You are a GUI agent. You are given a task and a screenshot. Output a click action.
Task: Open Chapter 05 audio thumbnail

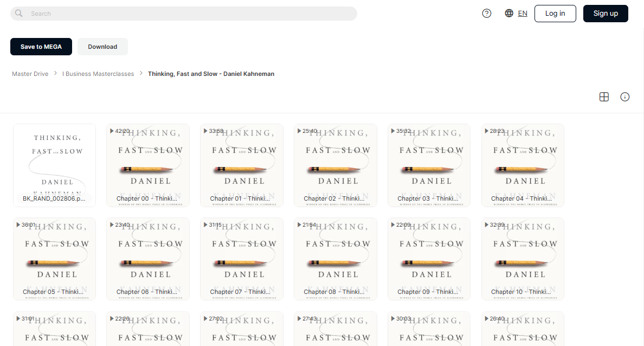54,259
